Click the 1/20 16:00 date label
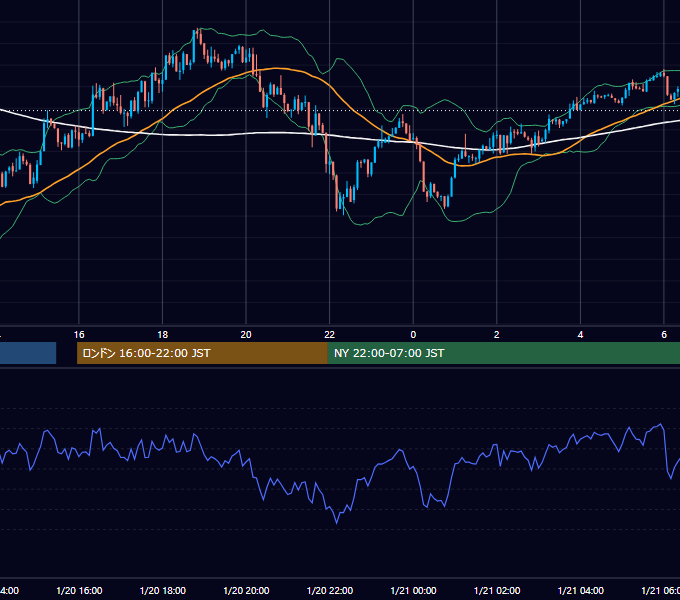 click(79, 590)
